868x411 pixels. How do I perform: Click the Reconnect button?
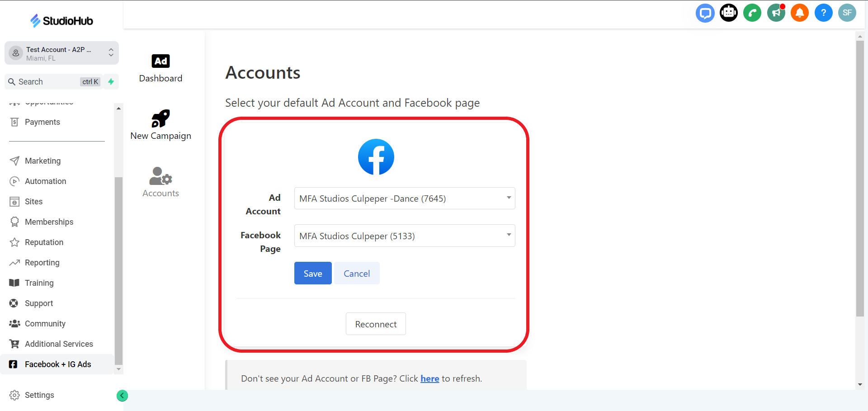click(x=376, y=324)
